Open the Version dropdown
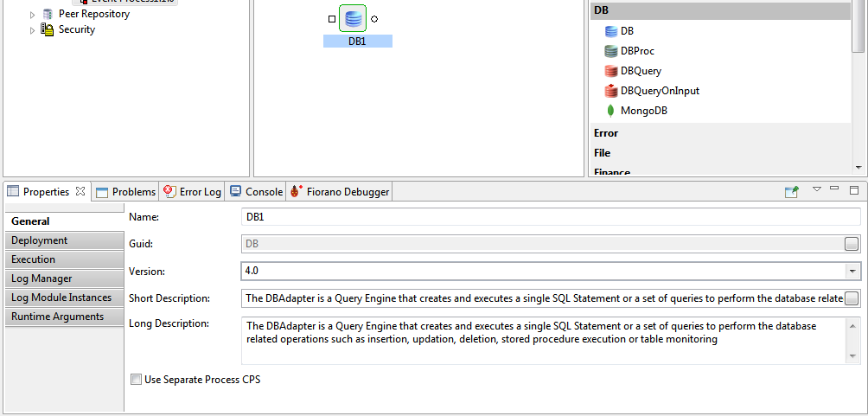The width and height of the screenshot is (868, 416). point(853,272)
